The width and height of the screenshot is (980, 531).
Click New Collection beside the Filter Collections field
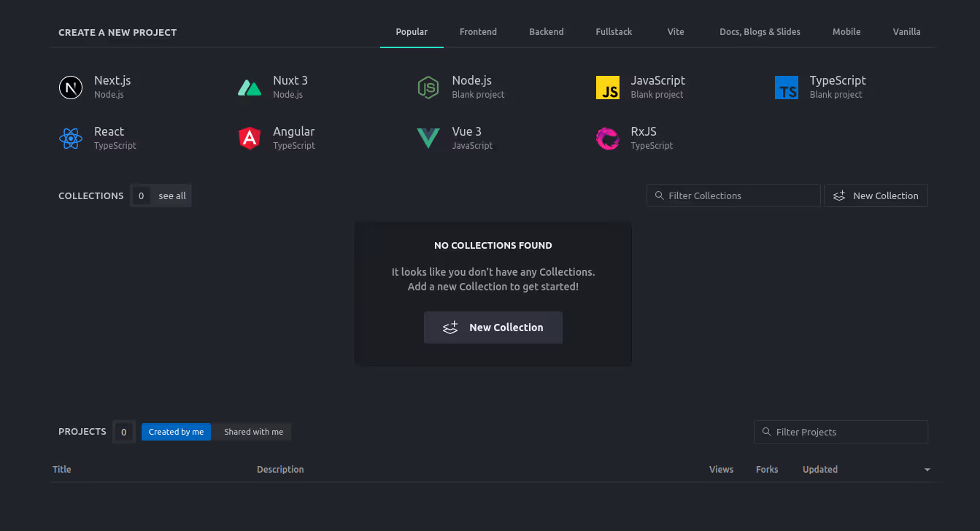(876, 195)
